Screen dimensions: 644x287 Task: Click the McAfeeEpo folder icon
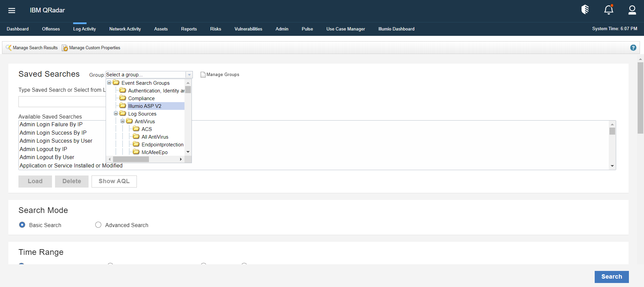point(136,152)
